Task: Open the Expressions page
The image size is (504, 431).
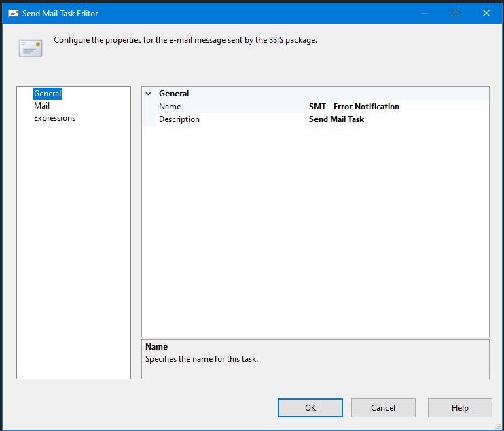Action: pos(54,118)
